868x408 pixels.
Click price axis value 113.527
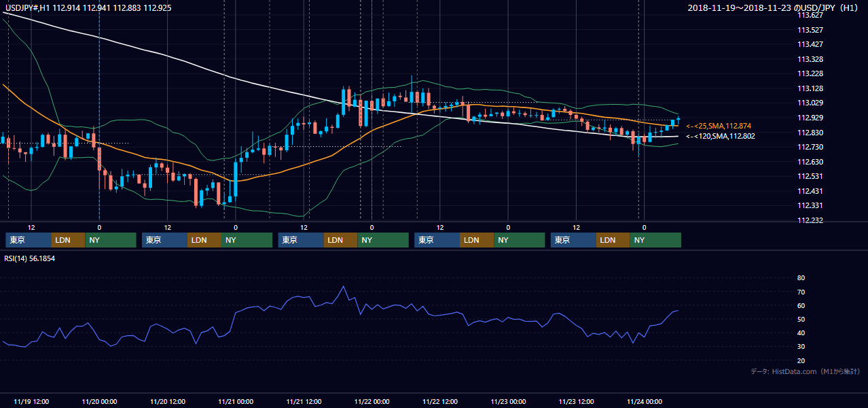[x=810, y=30]
